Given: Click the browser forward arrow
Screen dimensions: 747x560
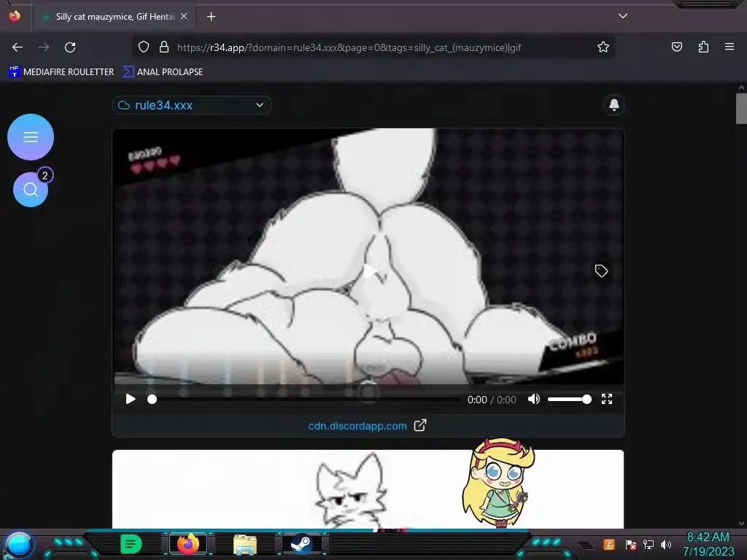Looking at the screenshot, I should [x=44, y=47].
